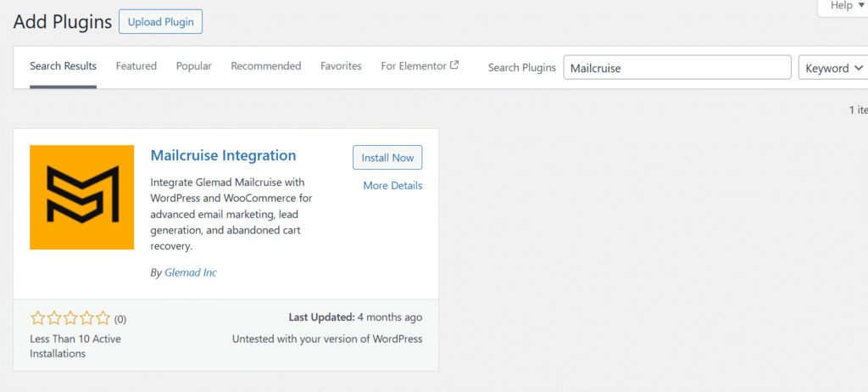Open the For Elementor external tab

point(420,66)
